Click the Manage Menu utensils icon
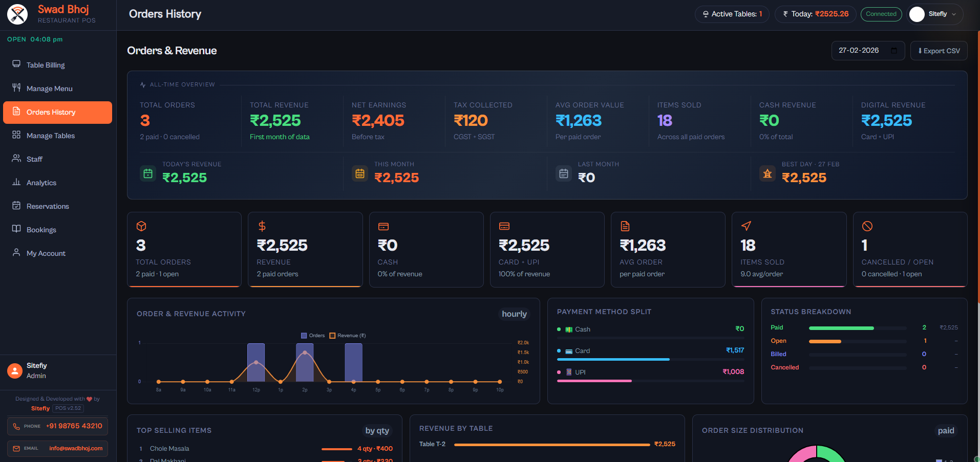 [16, 88]
